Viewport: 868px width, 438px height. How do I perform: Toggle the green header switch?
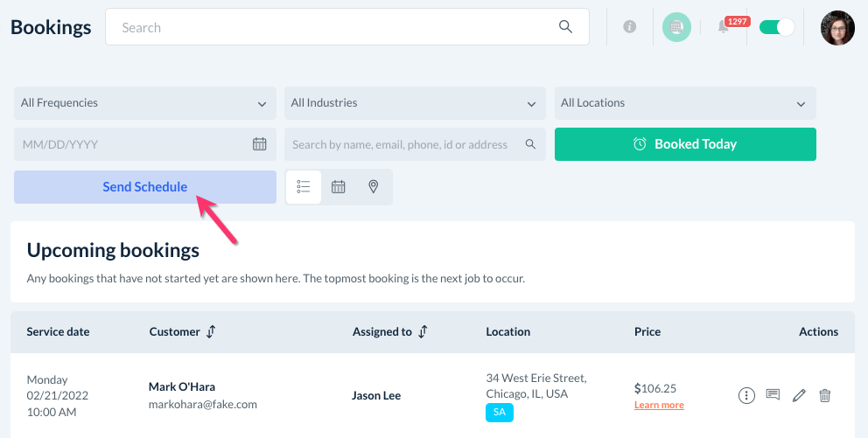coord(776,27)
